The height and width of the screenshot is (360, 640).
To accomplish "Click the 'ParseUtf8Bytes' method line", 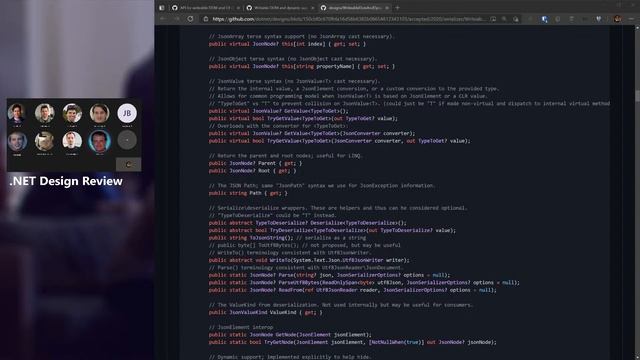I will [364, 282].
